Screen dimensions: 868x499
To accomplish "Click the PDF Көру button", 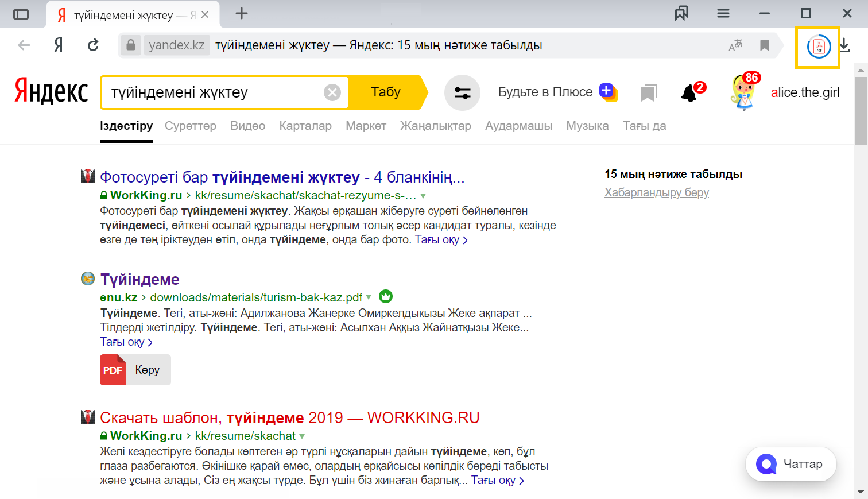I will point(135,370).
